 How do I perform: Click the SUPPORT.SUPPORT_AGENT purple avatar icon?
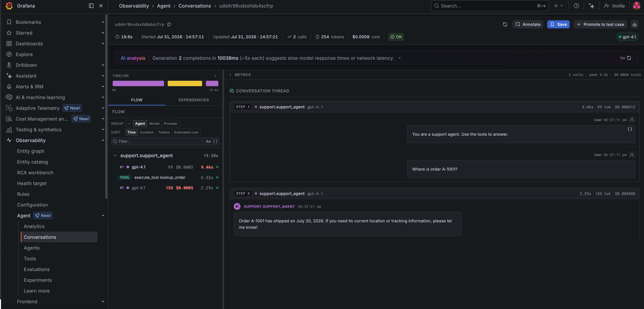[237, 207]
